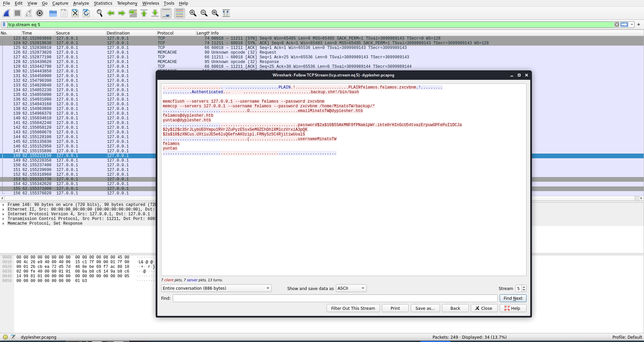
Task: Open the Capture menu
Action: tap(60, 3)
